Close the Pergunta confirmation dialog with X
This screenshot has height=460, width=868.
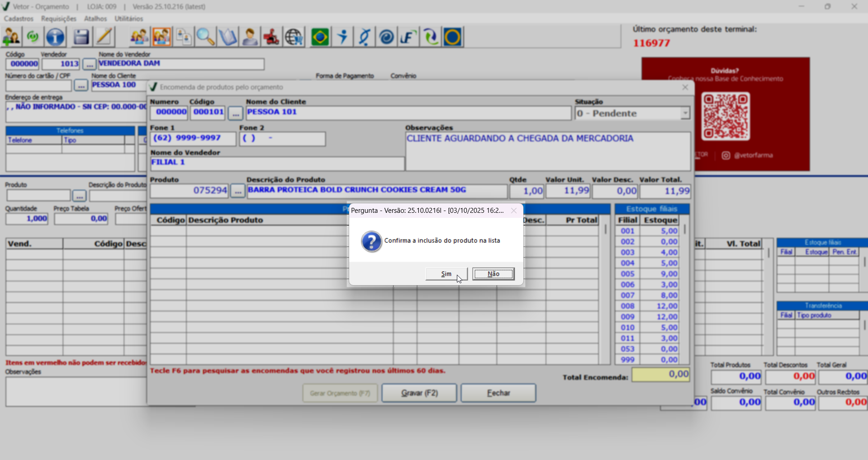pyautogui.click(x=514, y=211)
